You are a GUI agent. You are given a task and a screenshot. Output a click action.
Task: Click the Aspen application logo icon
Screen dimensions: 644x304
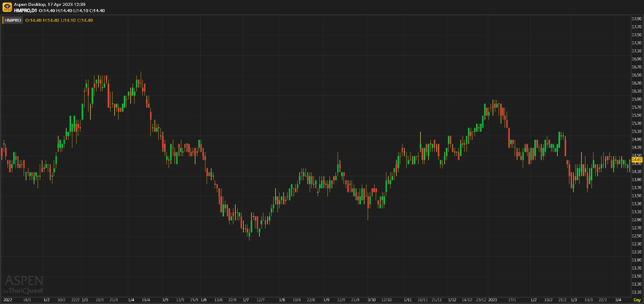coord(6,7)
